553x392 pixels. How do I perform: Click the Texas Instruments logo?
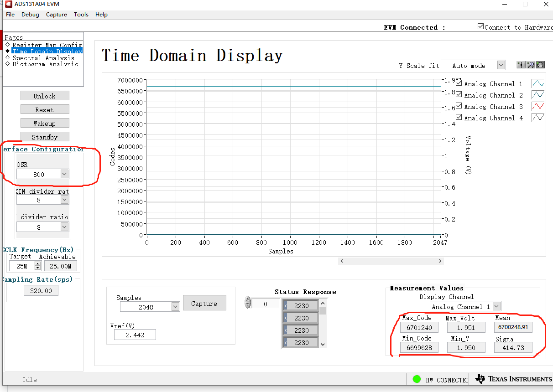click(x=513, y=379)
